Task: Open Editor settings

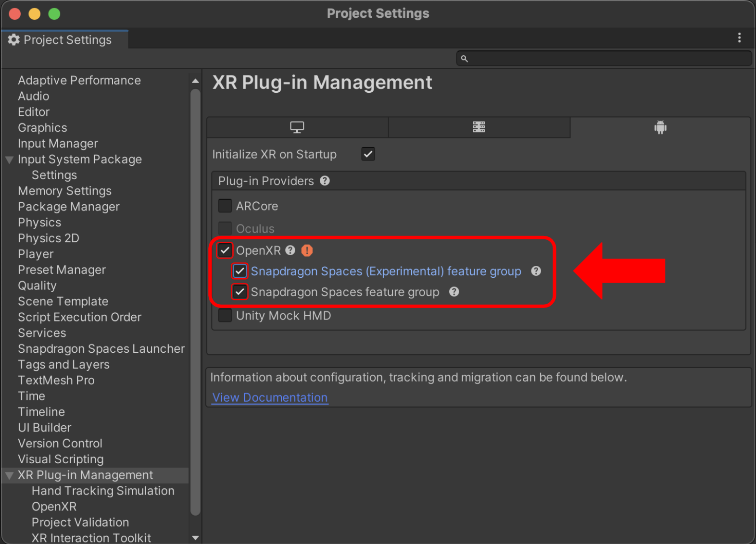Action: (x=34, y=112)
